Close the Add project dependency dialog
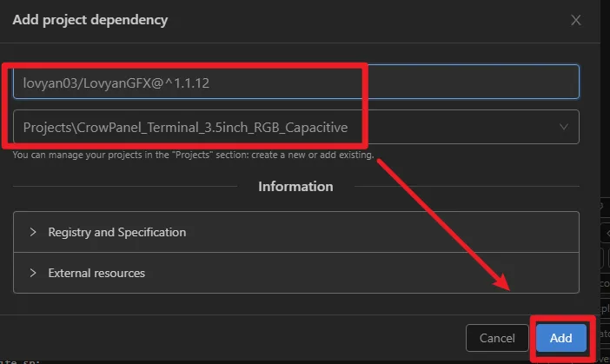The width and height of the screenshot is (610, 364). tap(575, 20)
